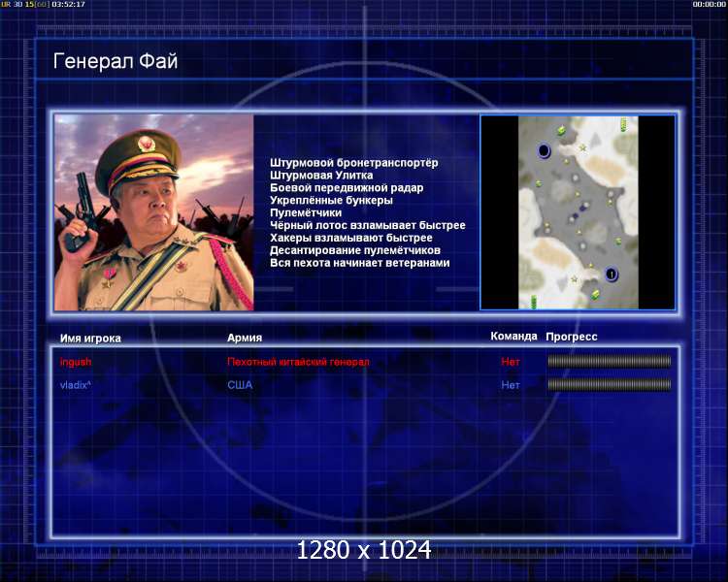The width and height of the screenshot is (728, 582).
Task: Click loading progress bar for vladix^
Action: [x=610, y=384]
